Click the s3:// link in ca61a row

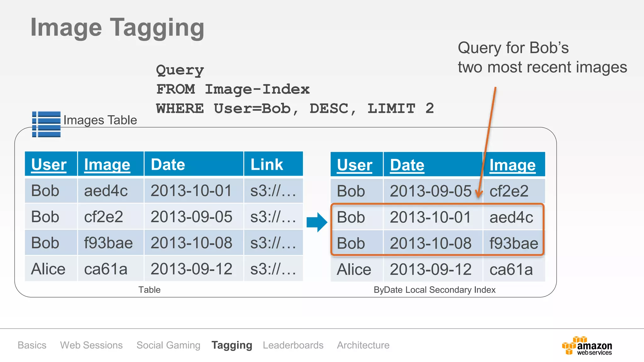273,269
